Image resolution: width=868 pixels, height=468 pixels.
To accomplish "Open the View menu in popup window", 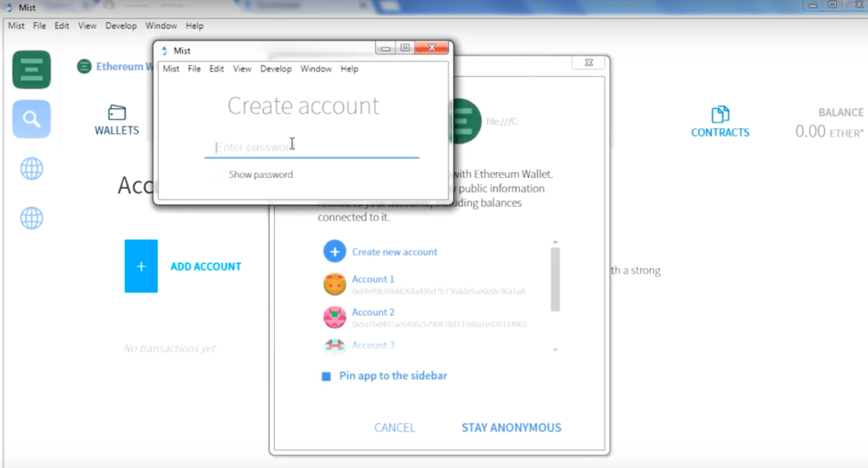I will 242,69.
